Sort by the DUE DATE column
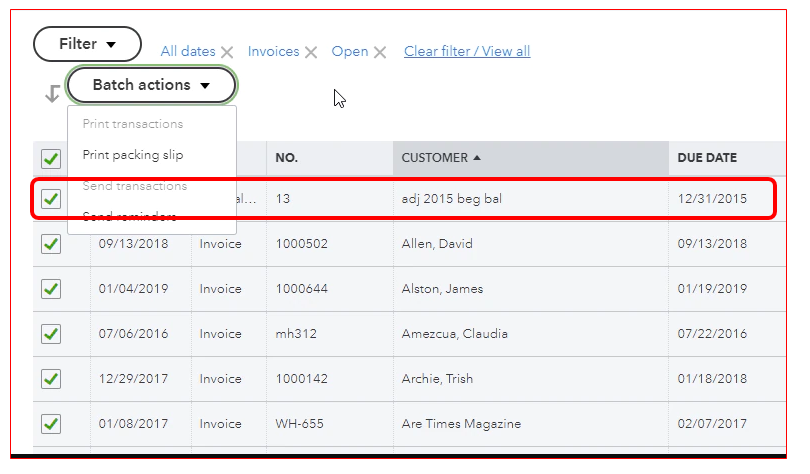The image size is (810, 474). [727, 158]
